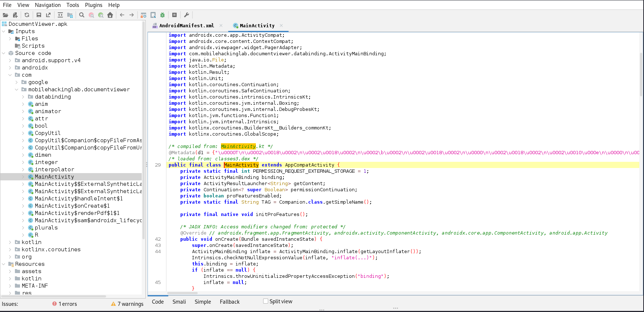644x312 pixels.
Task: Open the Log viewer icon
Action: point(174,15)
